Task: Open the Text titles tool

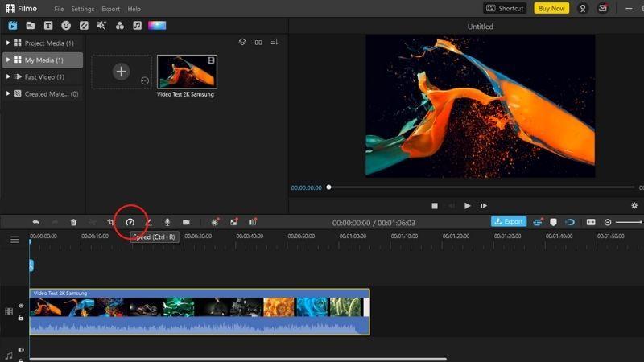Action: [x=48, y=26]
